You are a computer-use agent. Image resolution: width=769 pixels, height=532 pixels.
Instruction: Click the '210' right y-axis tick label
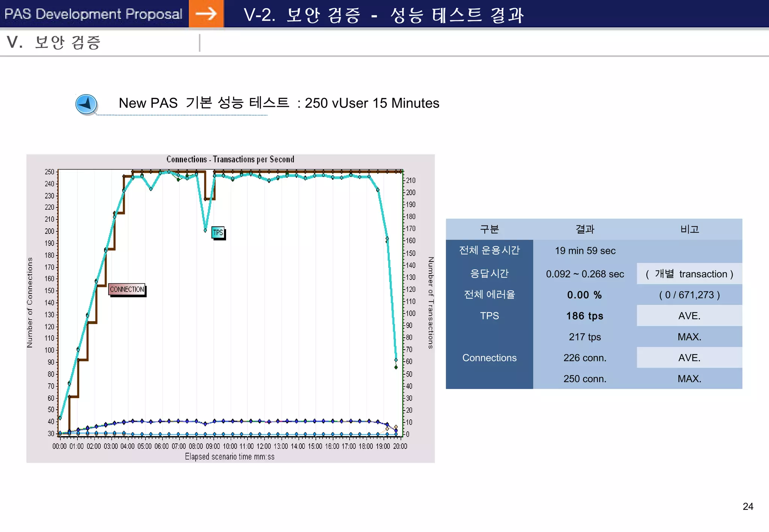[x=411, y=180]
